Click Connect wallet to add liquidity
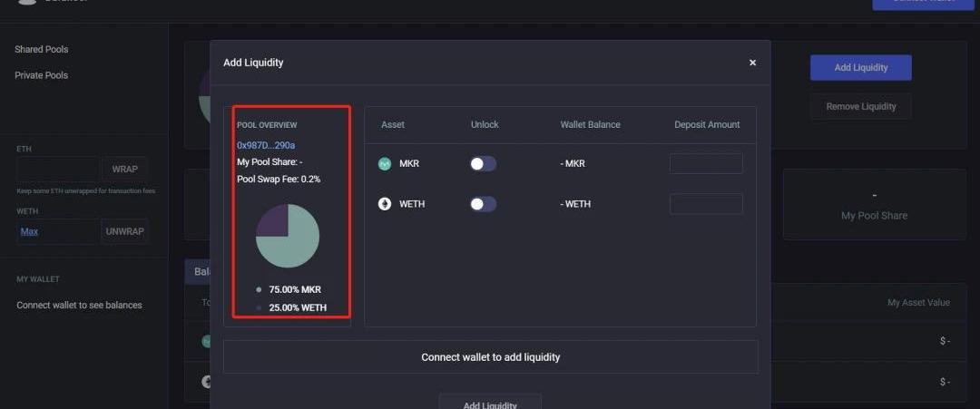Image resolution: width=980 pixels, height=409 pixels. (490, 357)
